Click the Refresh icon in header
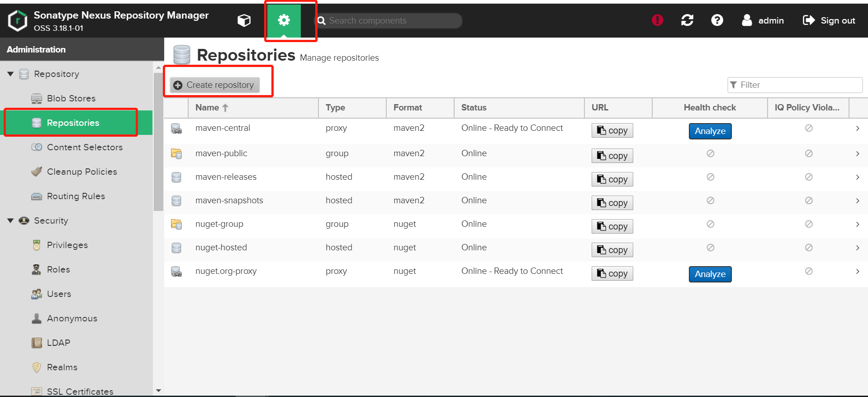The height and width of the screenshot is (397, 868). pyautogui.click(x=687, y=20)
